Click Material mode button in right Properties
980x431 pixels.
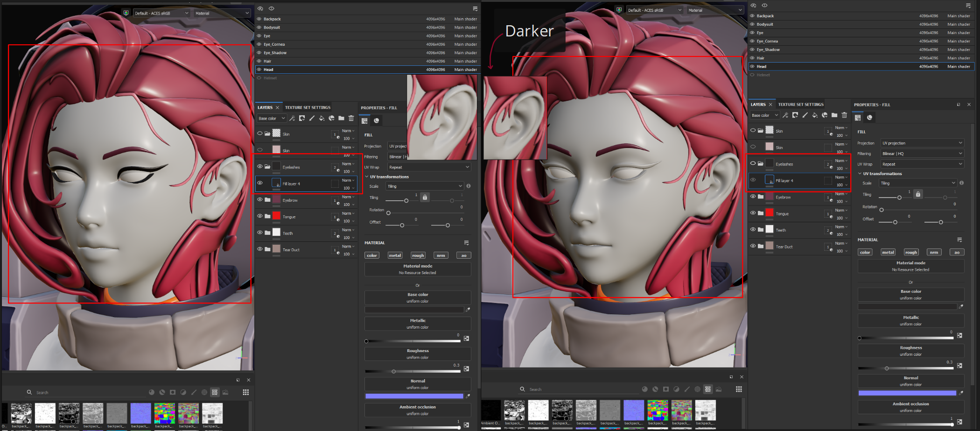(911, 266)
